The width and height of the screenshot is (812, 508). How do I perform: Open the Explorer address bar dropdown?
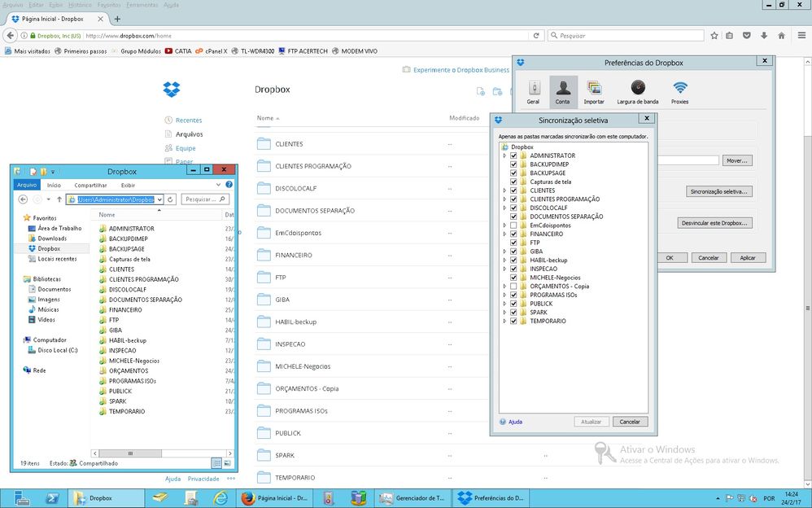[159, 199]
